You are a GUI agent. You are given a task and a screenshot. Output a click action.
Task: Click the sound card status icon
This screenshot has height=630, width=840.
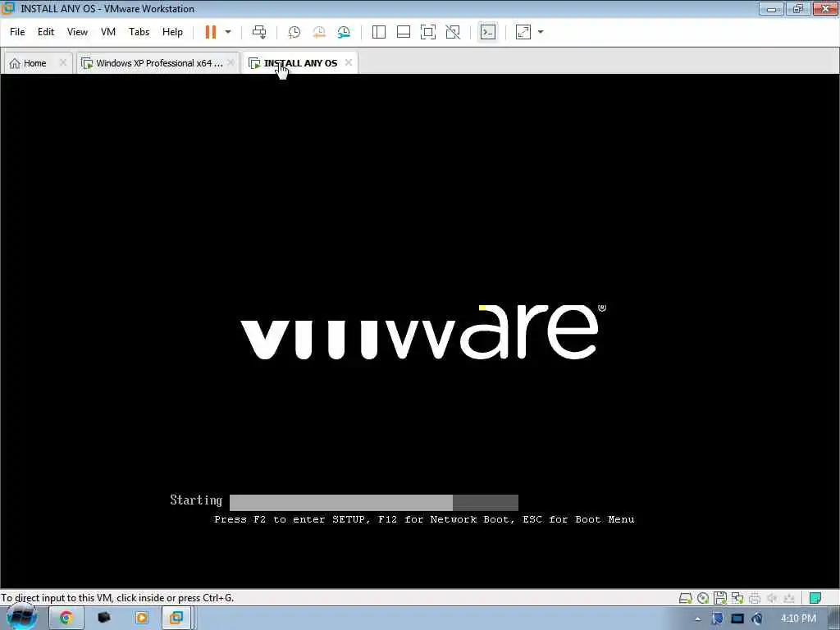click(x=771, y=598)
